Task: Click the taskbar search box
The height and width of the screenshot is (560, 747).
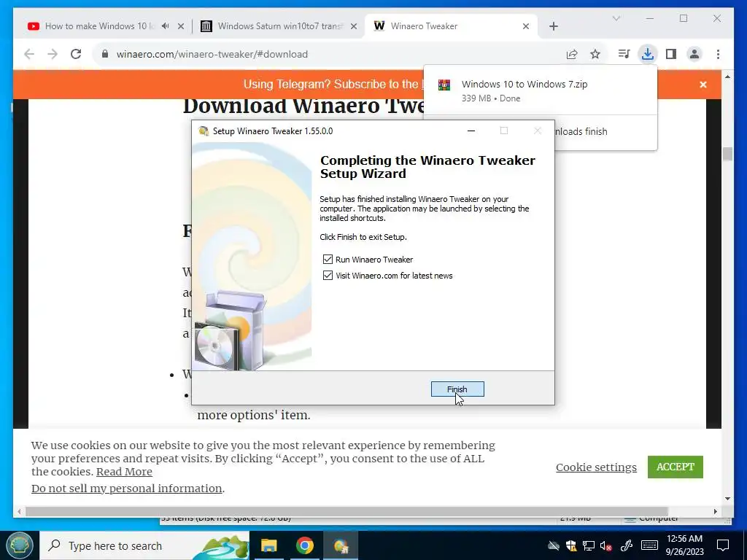Action: pyautogui.click(x=144, y=545)
